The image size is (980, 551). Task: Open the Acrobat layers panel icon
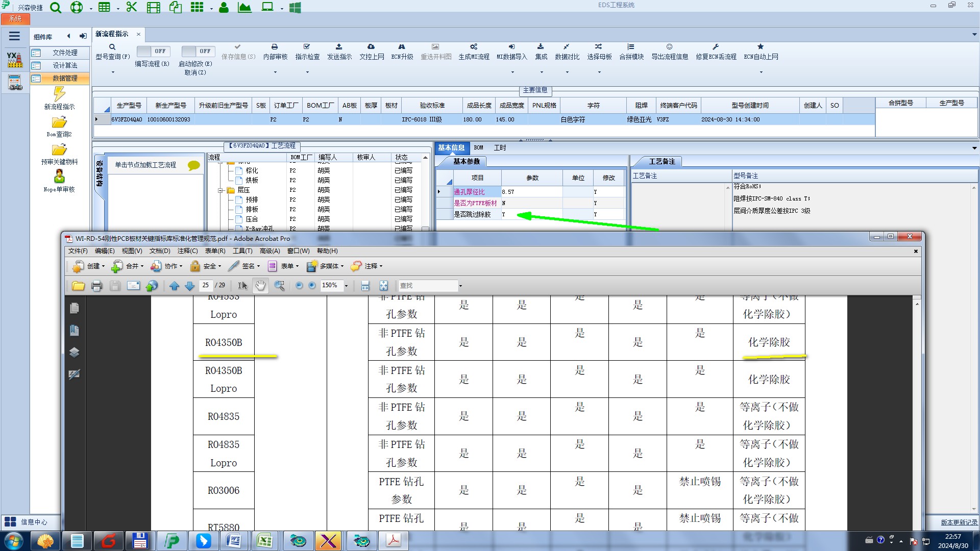(74, 353)
